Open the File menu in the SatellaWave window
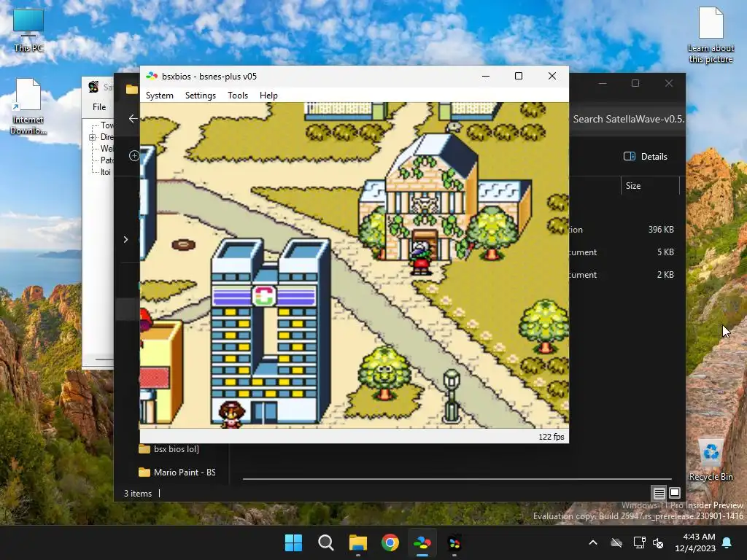The height and width of the screenshot is (560, 747). 99,107
